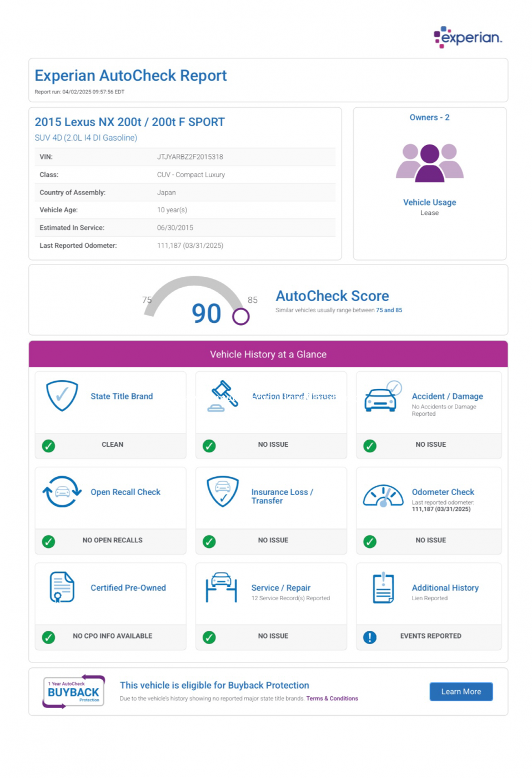The height and width of the screenshot is (778, 532).
Task: Click the Service / Repair car lift icon
Action: click(222, 587)
